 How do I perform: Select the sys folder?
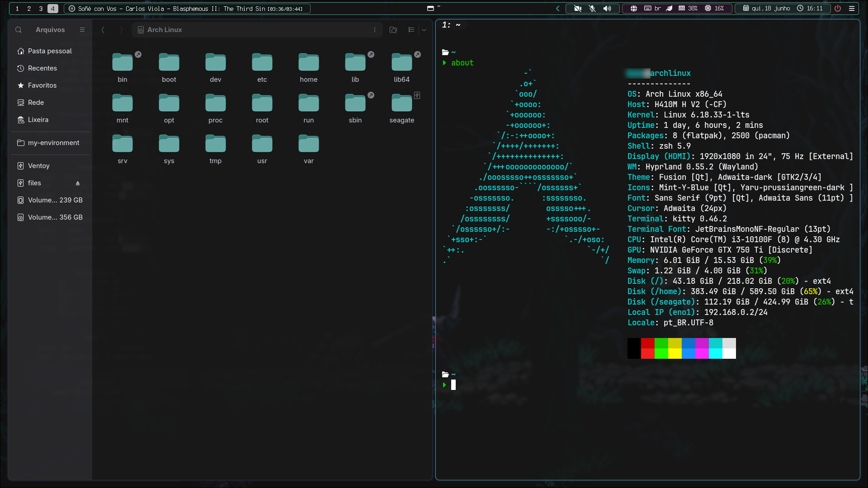pos(169,149)
